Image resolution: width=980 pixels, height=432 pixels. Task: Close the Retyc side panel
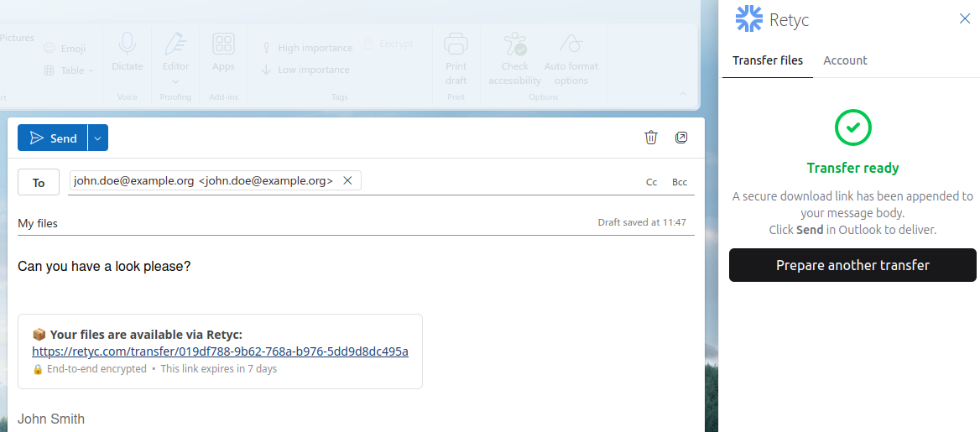964,18
